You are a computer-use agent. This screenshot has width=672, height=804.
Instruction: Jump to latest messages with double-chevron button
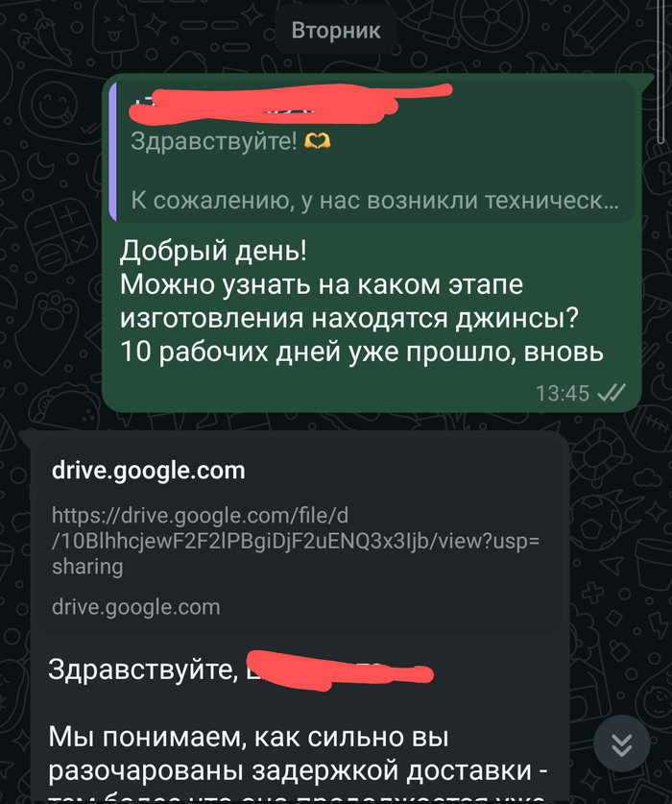click(622, 743)
